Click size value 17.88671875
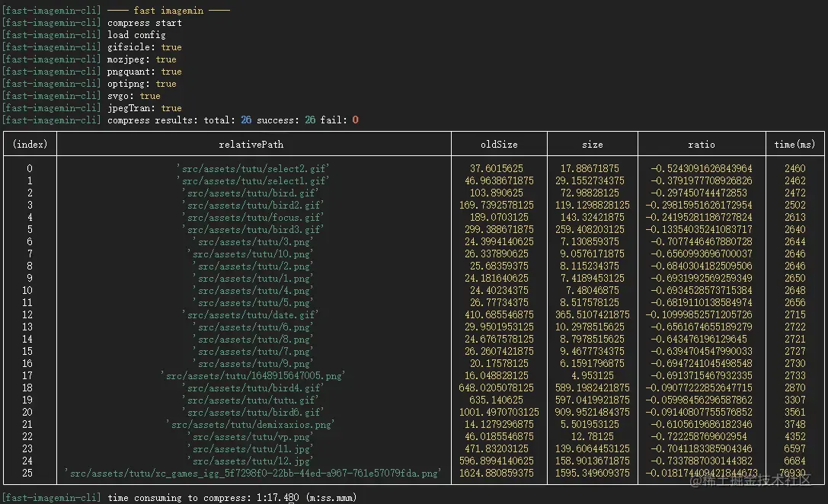The width and height of the screenshot is (828, 504). pyautogui.click(x=590, y=168)
